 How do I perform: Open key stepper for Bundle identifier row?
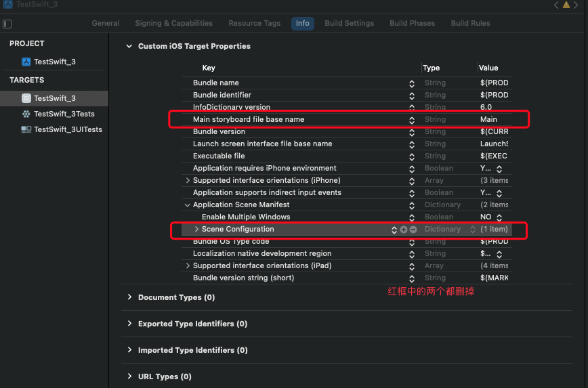click(412, 96)
